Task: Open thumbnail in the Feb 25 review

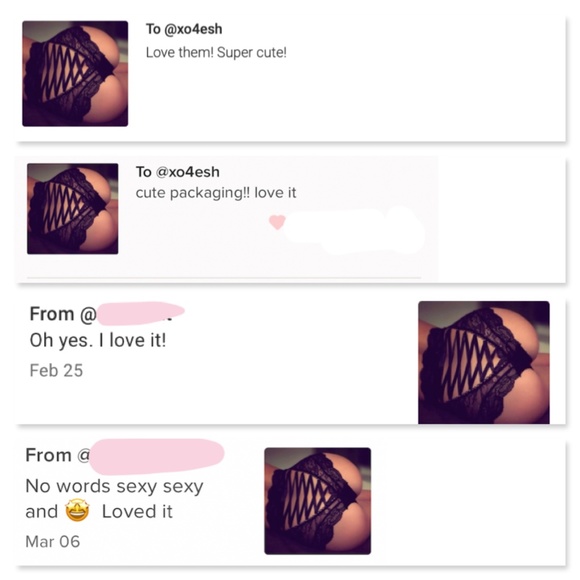Action: click(x=484, y=362)
